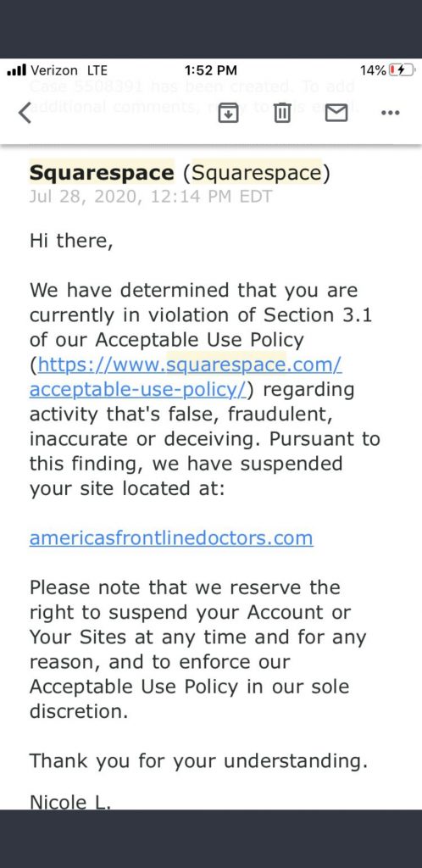
Task: Tap the 'Please note that we reserve' paragraph
Action: (x=198, y=649)
